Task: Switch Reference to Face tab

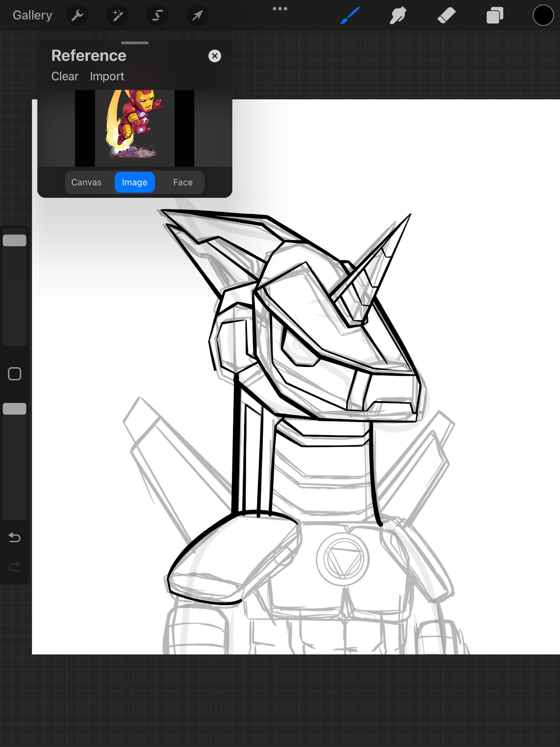Action: pyautogui.click(x=183, y=182)
